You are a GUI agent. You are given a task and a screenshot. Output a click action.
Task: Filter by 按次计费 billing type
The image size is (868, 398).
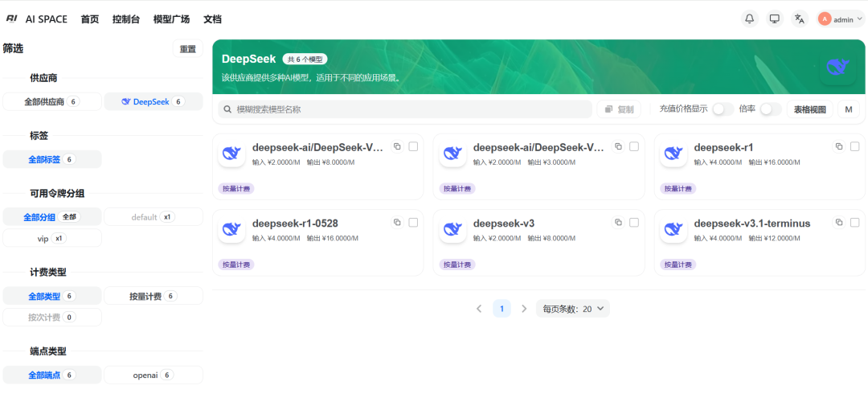[52, 317]
